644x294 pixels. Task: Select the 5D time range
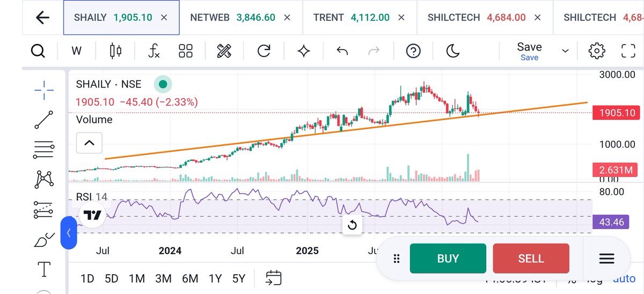[111, 279]
